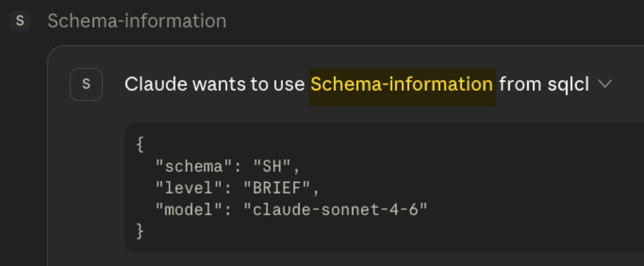
Task: Click the sqlcl server name
Action: pos(568,84)
